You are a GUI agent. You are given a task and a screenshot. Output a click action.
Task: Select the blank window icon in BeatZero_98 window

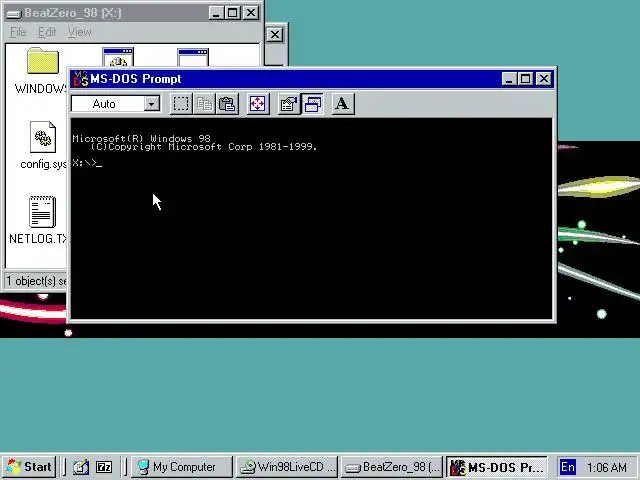[193, 57]
